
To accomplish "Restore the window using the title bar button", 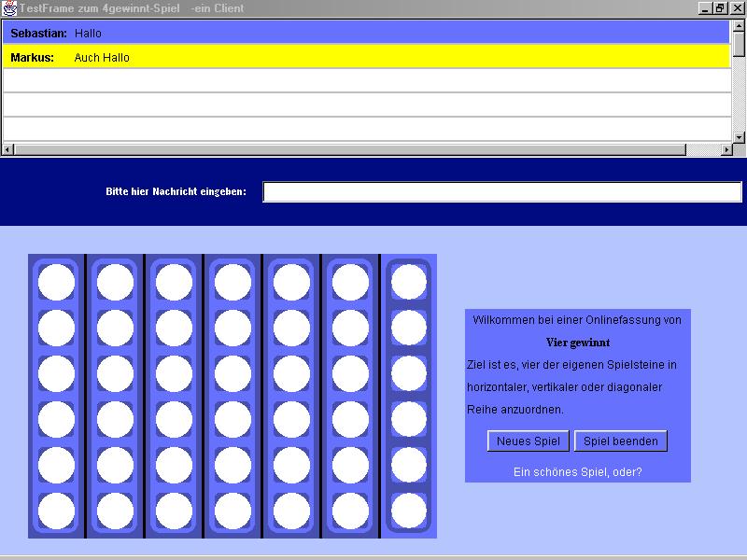I will 720,8.
